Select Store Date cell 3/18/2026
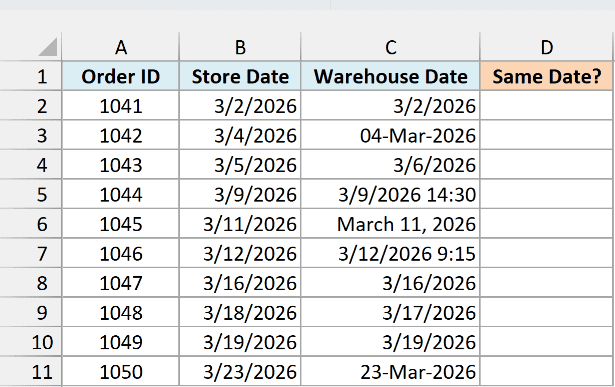Image resolution: width=615 pixels, height=387 pixels. click(x=240, y=313)
